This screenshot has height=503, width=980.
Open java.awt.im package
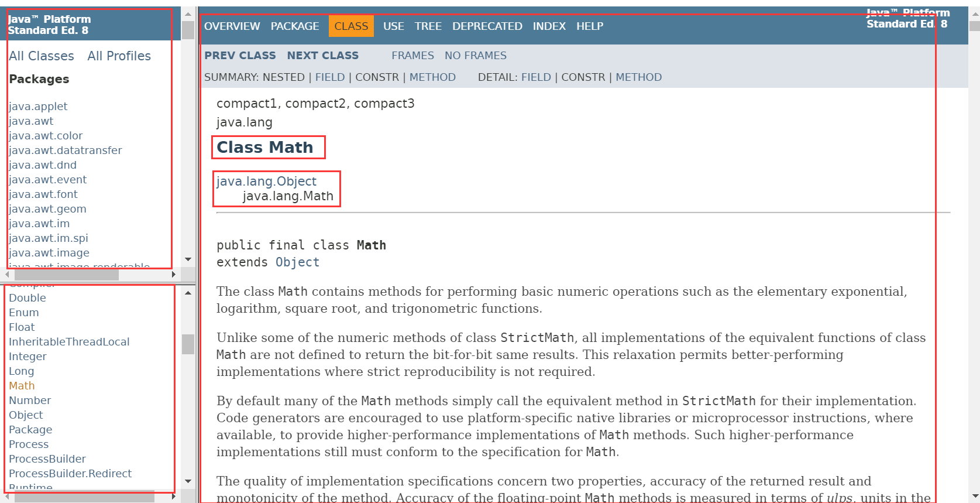tap(39, 224)
